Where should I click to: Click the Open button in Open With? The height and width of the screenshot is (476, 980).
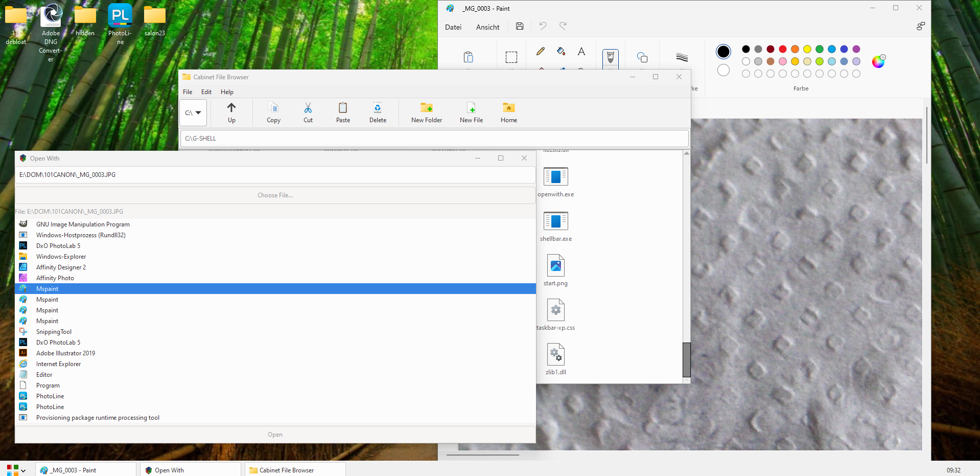(x=275, y=435)
